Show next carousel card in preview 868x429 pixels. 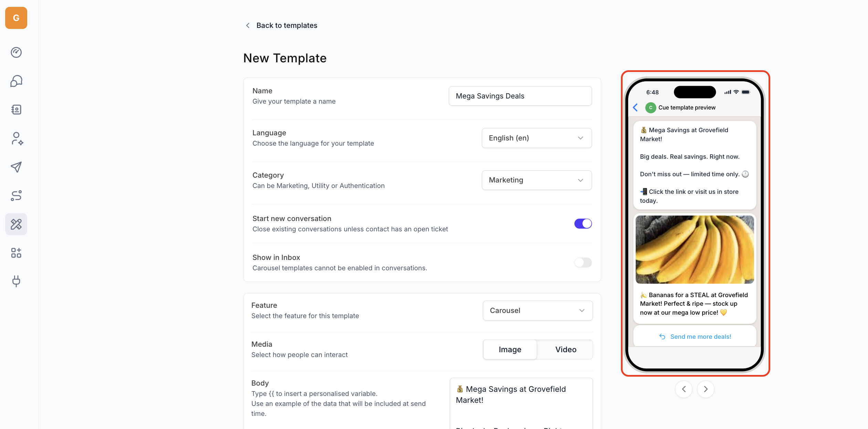point(706,389)
